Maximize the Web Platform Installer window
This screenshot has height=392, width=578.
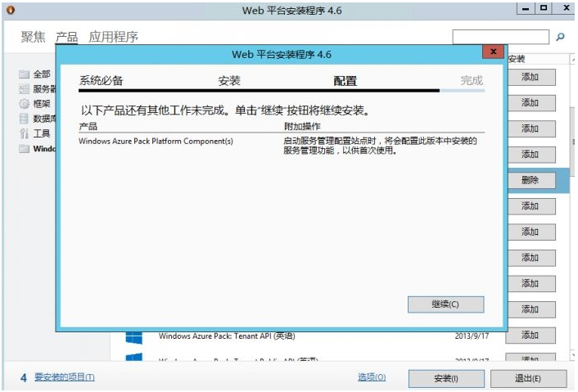(x=544, y=8)
